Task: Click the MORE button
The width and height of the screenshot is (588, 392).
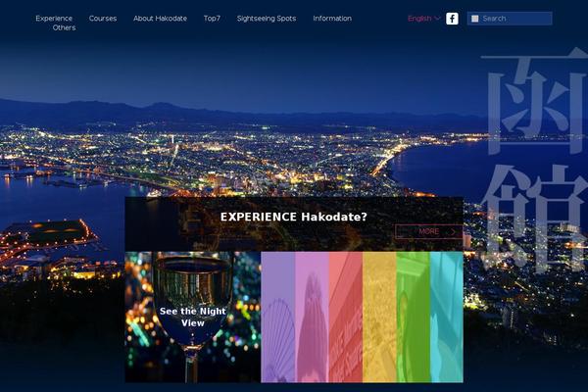Action: [x=428, y=231]
